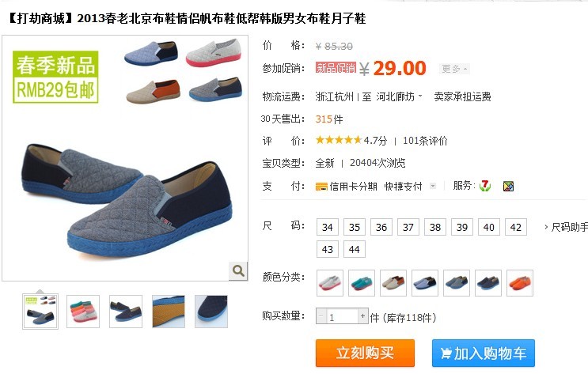Select size 42

pyautogui.click(x=516, y=227)
